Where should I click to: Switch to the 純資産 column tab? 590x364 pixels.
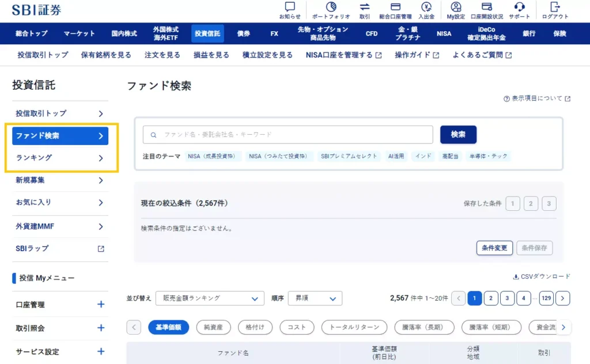(213, 327)
